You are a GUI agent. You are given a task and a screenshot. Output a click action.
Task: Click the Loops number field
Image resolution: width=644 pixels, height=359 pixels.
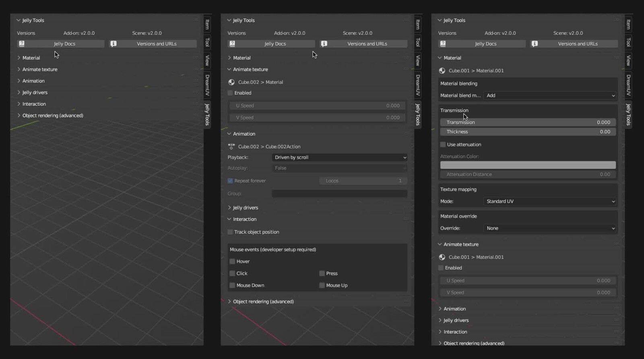(x=363, y=181)
